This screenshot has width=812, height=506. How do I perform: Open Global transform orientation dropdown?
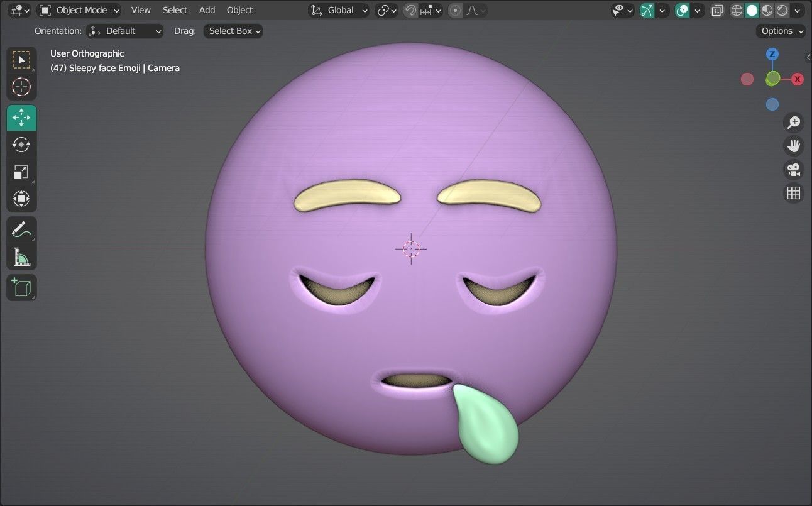pos(339,10)
